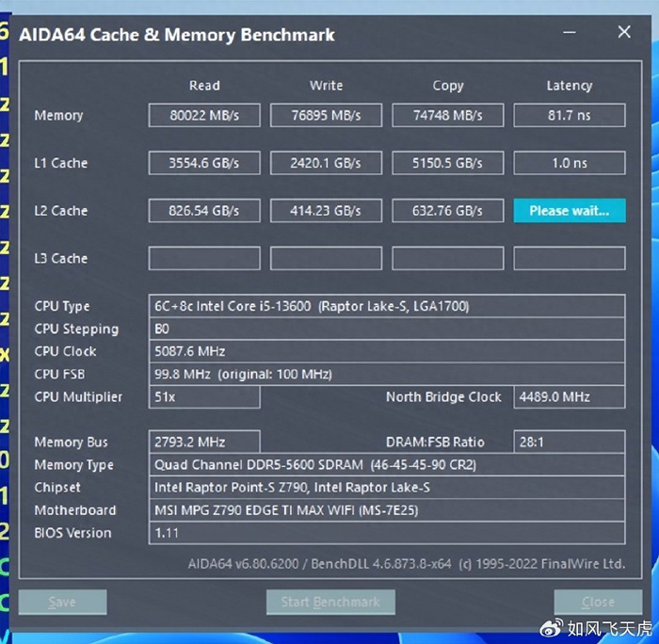Click the L3 Cache row label

pos(61,258)
